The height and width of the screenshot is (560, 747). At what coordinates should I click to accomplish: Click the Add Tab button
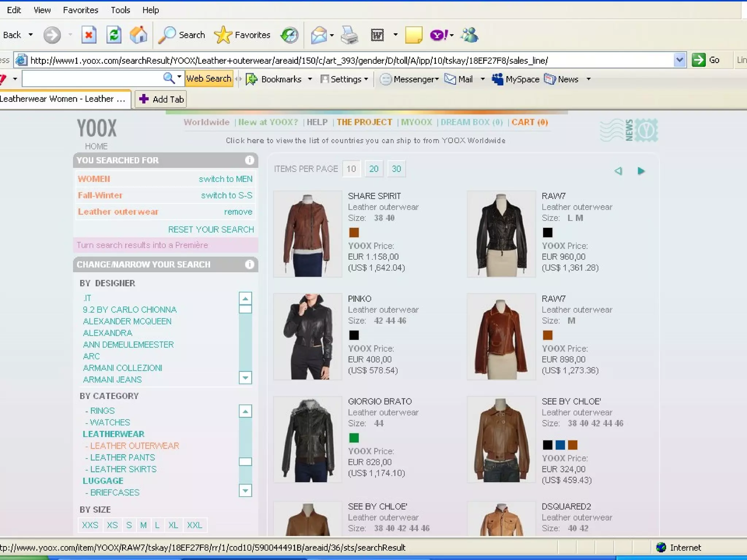[161, 99]
